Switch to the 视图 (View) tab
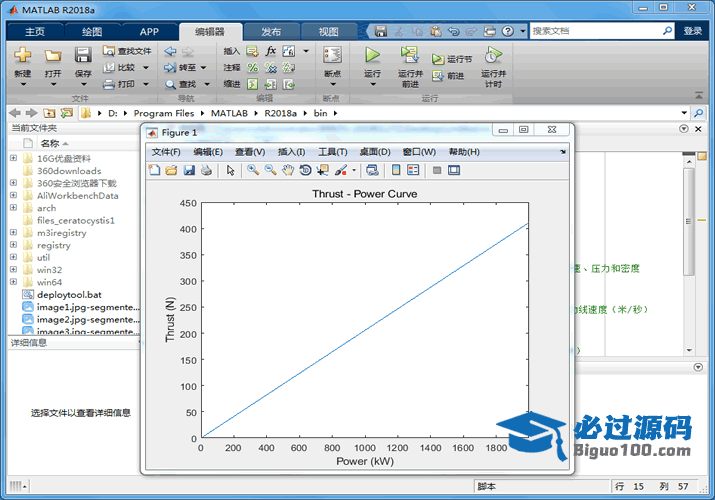The image size is (715, 500). pyautogui.click(x=328, y=31)
